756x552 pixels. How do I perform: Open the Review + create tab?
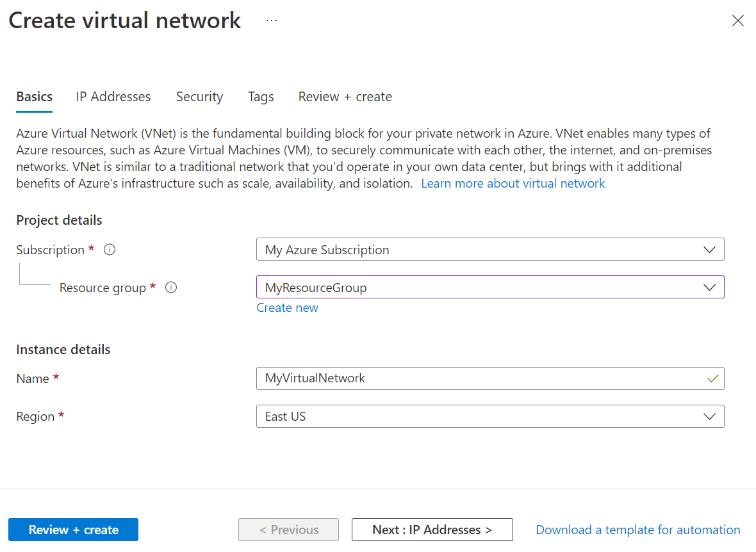(x=345, y=97)
